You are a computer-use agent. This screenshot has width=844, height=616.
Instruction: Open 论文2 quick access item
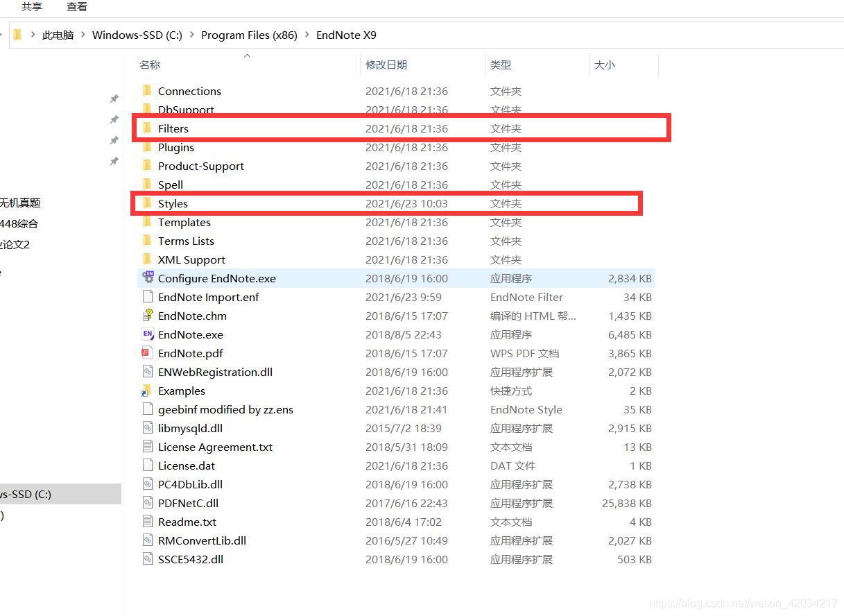tap(15, 244)
